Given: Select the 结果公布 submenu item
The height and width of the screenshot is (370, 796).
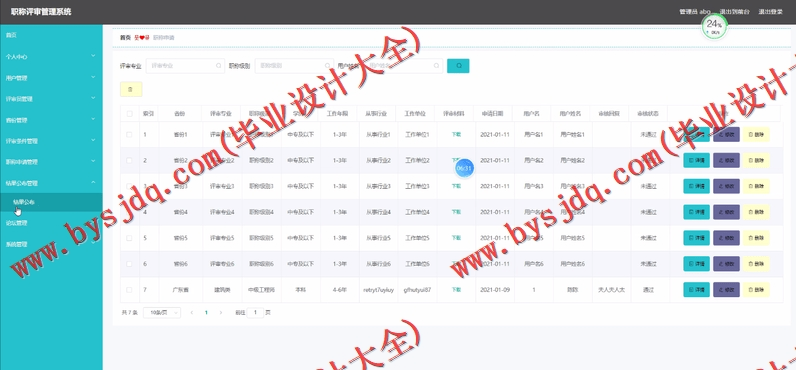Looking at the screenshot, I should point(51,202).
